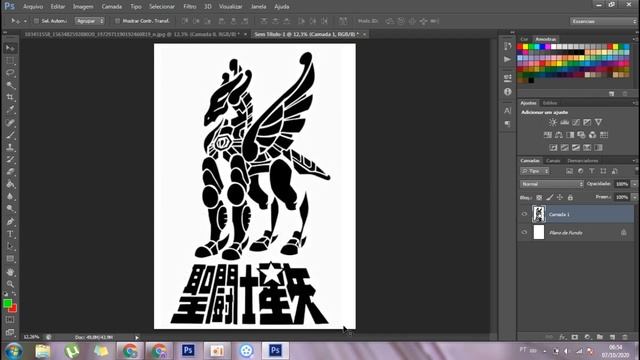Select the Rectangular Marquee tool
The image size is (640, 360).
click(x=10, y=61)
